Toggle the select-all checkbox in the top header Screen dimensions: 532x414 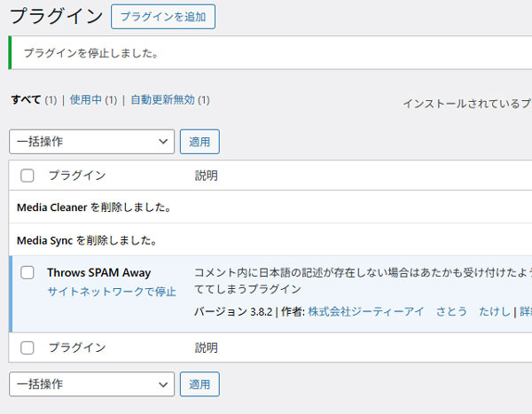pos(27,176)
